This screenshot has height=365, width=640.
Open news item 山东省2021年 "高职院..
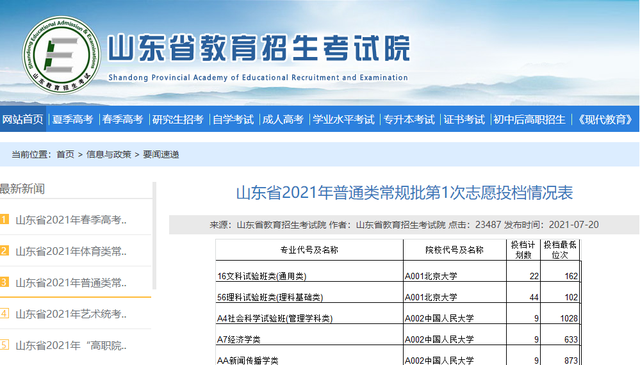71,345
